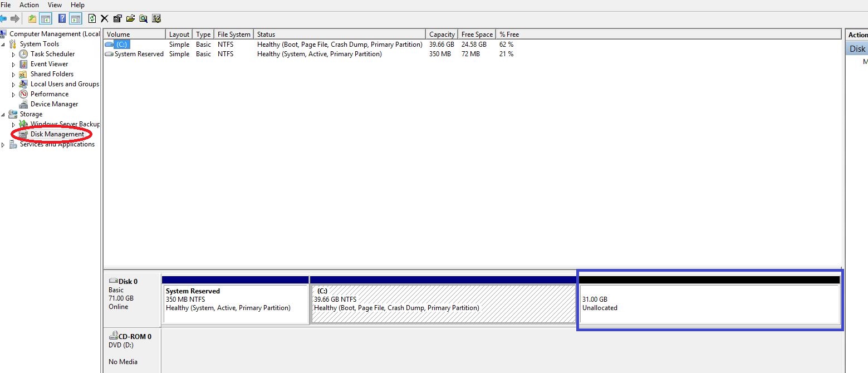Open the Help menu
Viewport: 868px width, 373px height.
tap(77, 5)
